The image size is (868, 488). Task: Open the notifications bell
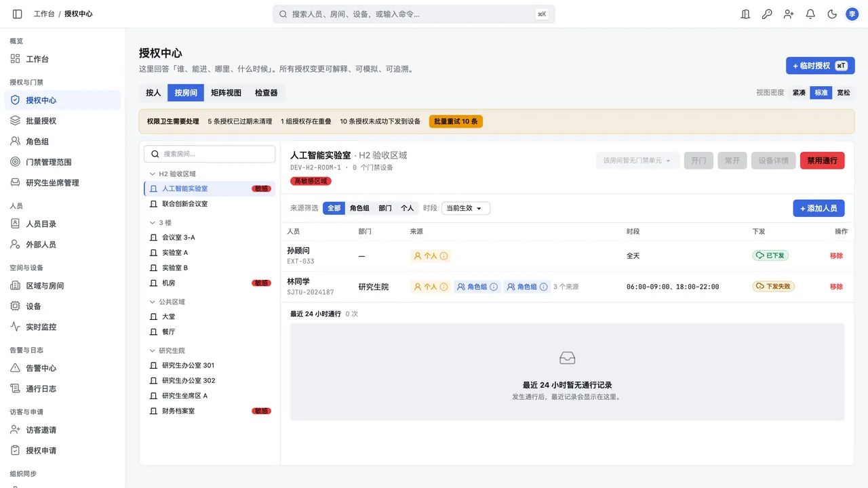coord(810,14)
